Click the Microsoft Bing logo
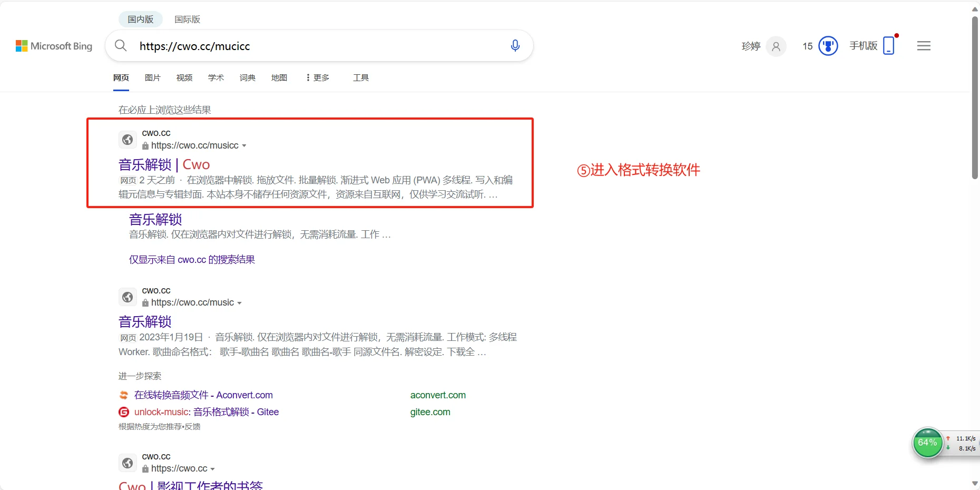This screenshot has width=980, height=490. tap(54, 46)
